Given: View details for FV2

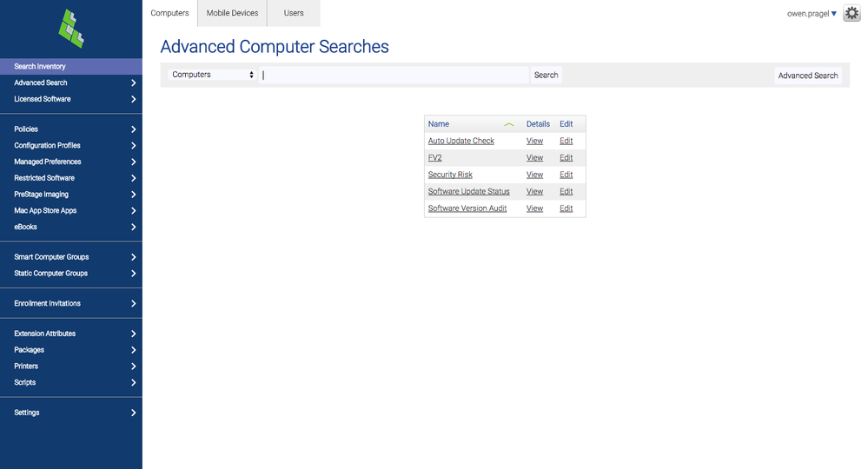Looking at the screenshot, I should tap(534, 157).
